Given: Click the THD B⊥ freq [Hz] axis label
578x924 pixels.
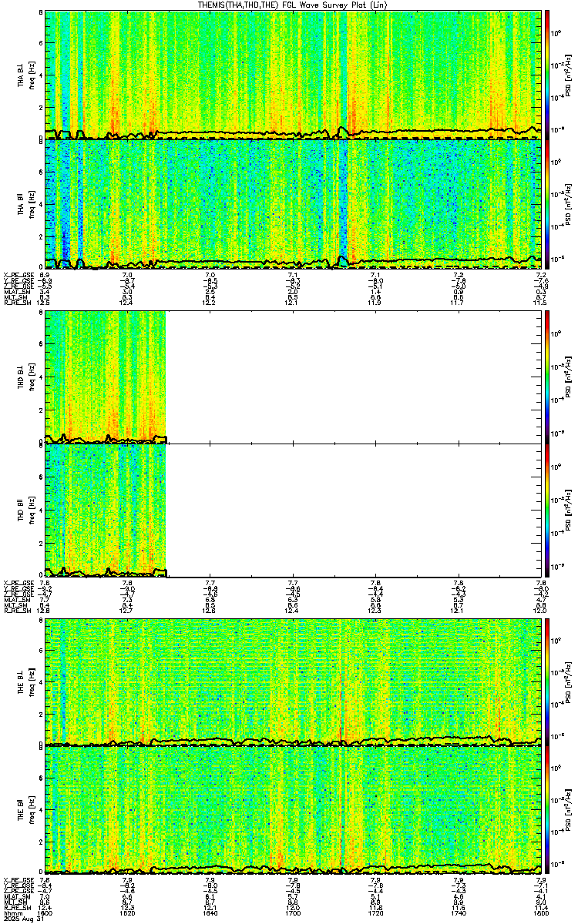Looking at the screenshot, I should [30, 377].
